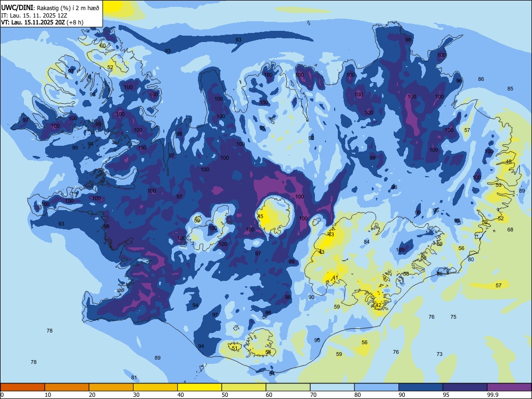Click the dark orange 0–10 legend swatch

coord(22,387)
